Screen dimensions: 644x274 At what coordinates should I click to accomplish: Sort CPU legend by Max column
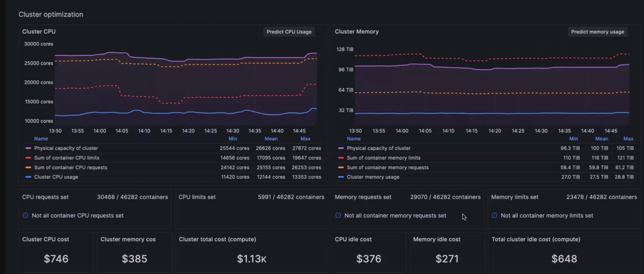(x=305, y=139)
